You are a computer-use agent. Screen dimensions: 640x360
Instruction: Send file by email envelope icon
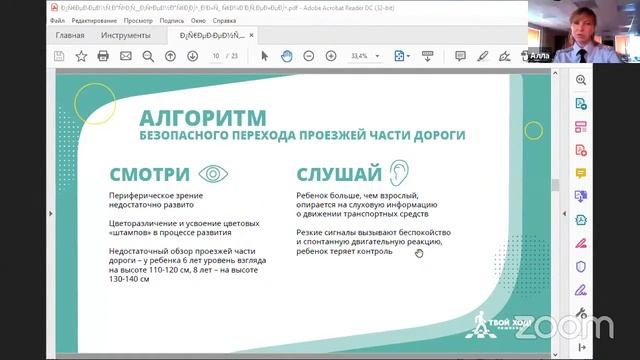(126, 56)
